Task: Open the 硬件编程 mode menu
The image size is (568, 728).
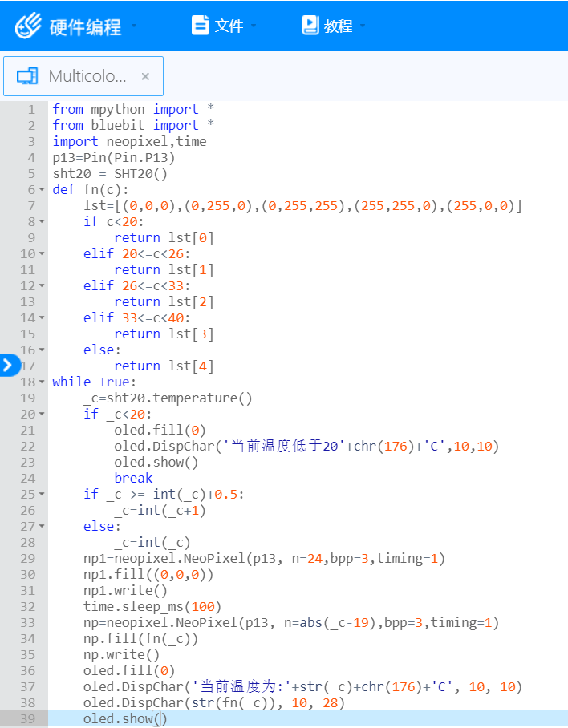Action: pos(85,26)
